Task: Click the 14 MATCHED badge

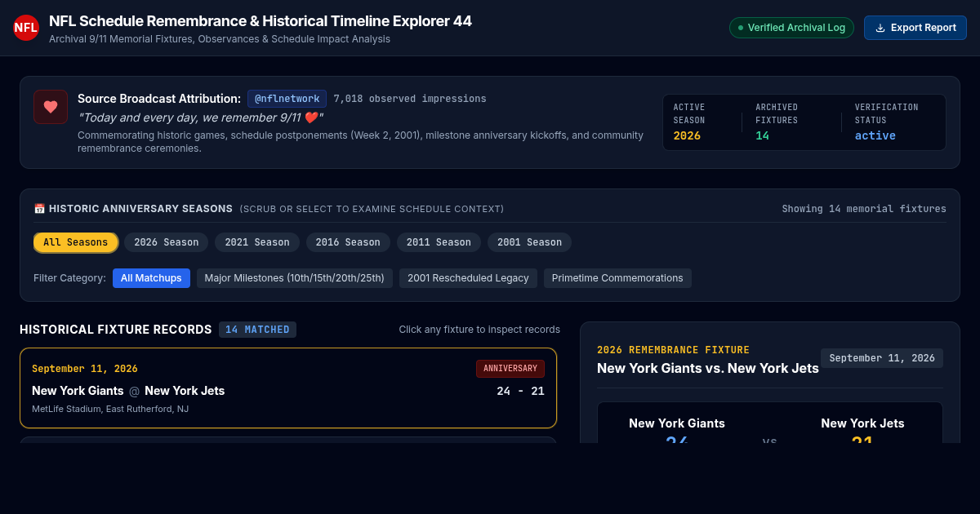Action: click(x=257, y=330)
